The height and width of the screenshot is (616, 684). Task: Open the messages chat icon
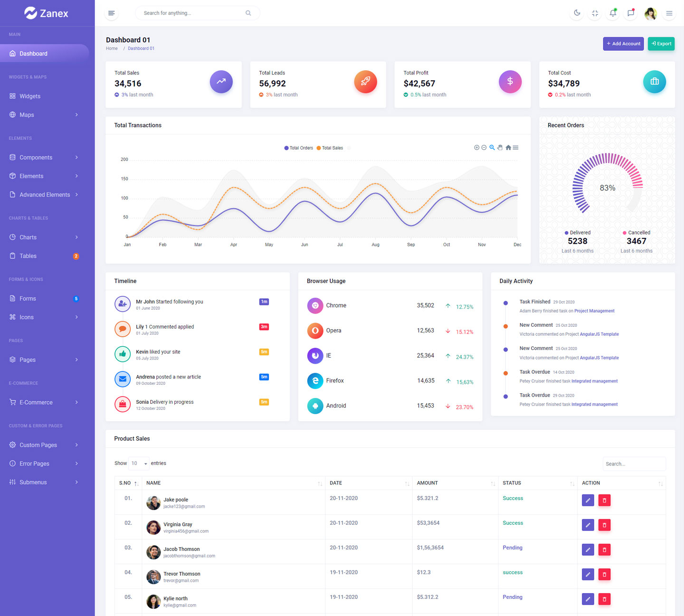pyautogui.click(x=631, y=13)
